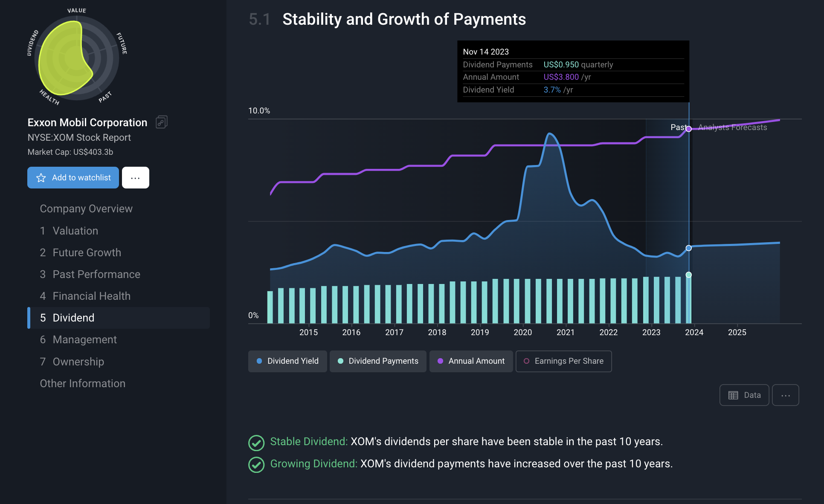Image resolution: width=824 pixels, height=504 pixels.
Task: Open the Data table view button
Action: point(744,395)
